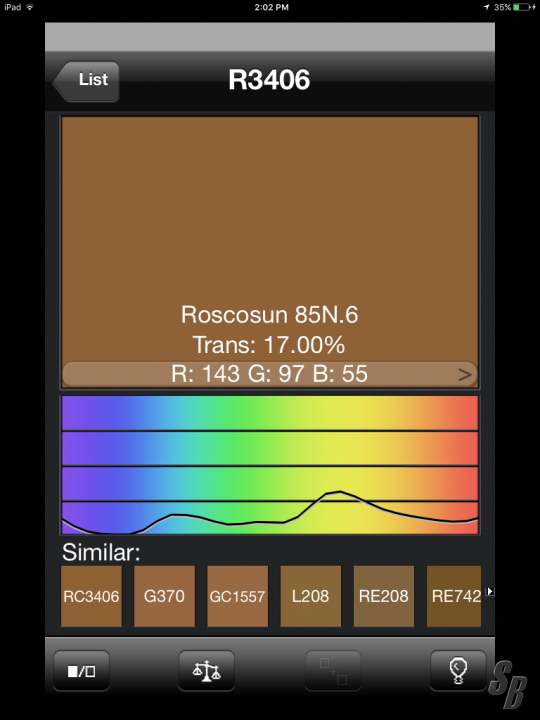The height and width of the screenshot is (720, 540).
Task: Select the RC3406 similar swatch
Action: click(91, 596)
